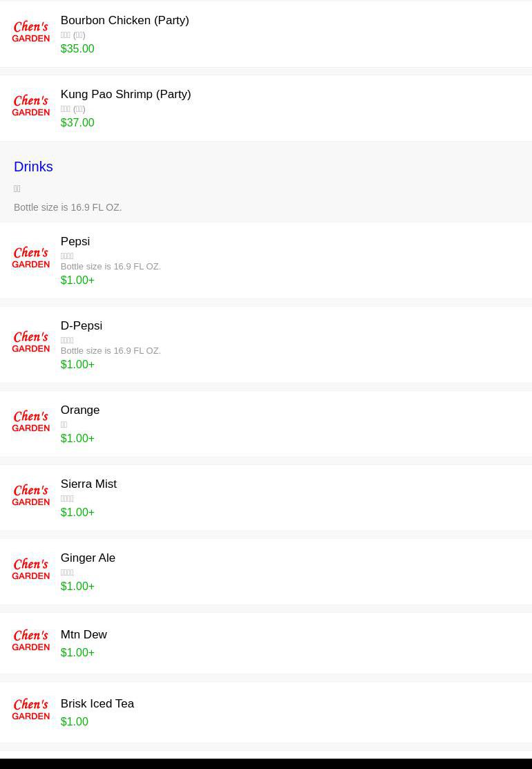Image resolution: width=532 pixels, height=769 pixels.
Task: Select Kung Pao Shrimp (Party) title
Action: [126, 94]
